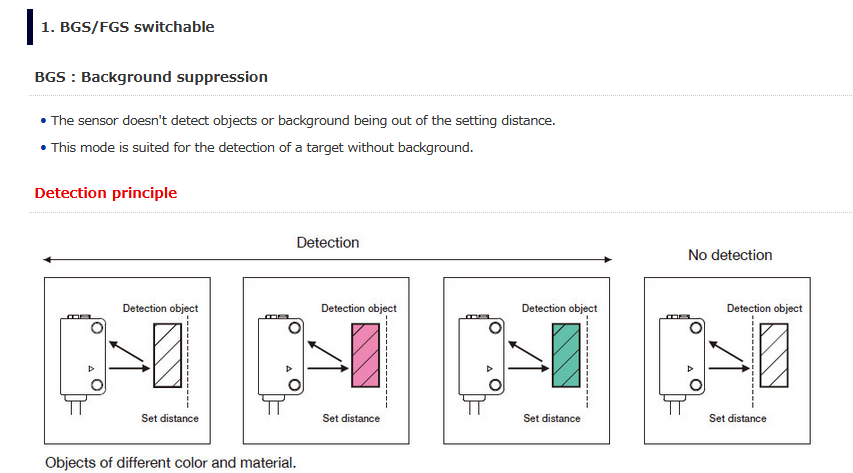The image size is (853, 473).
Task: Click the dashed set-distance line in last diagram
Action: 753,361
